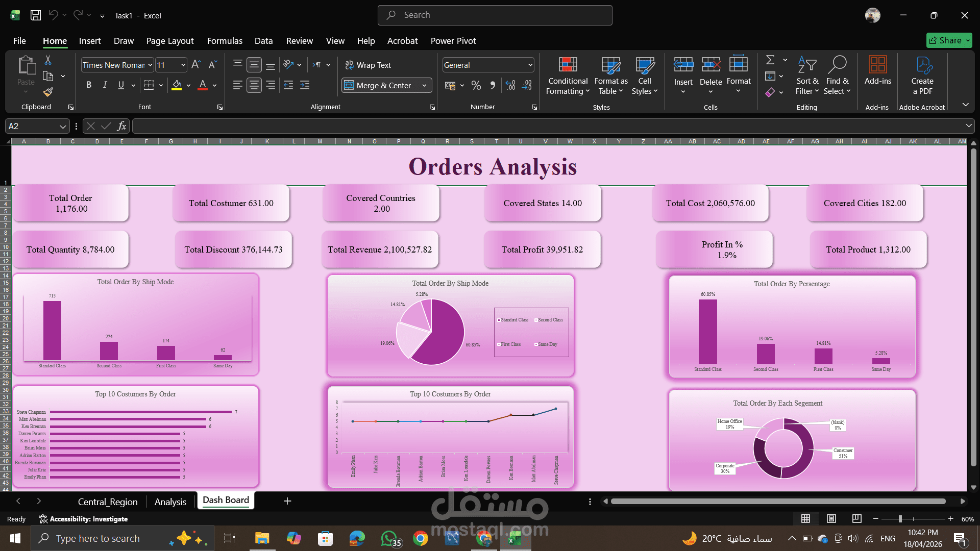Open the Insert ribbon tab
The height and width of the screenshot is (551, 980).
[x=90, y=41]
